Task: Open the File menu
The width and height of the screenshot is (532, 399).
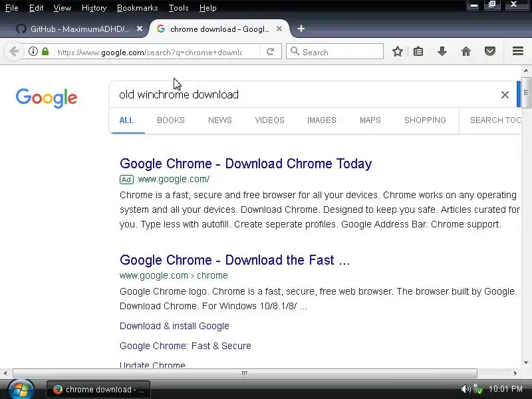Action: coord(12,8)
